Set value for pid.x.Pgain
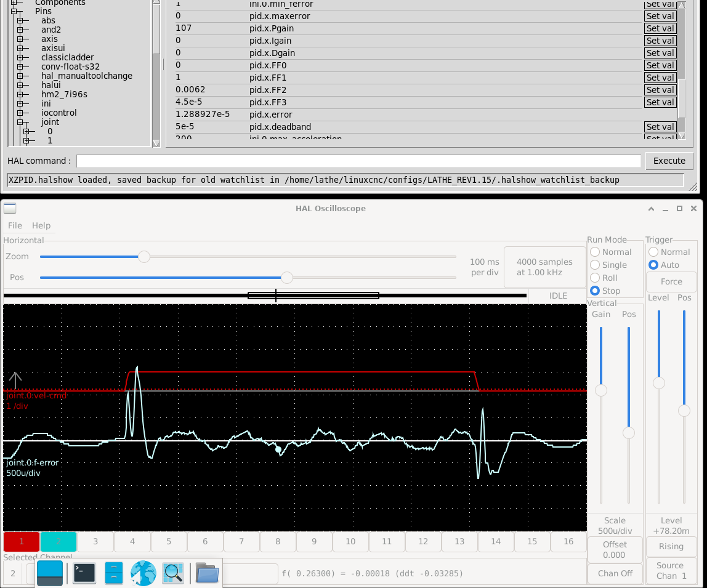 (x=660, y=28)
